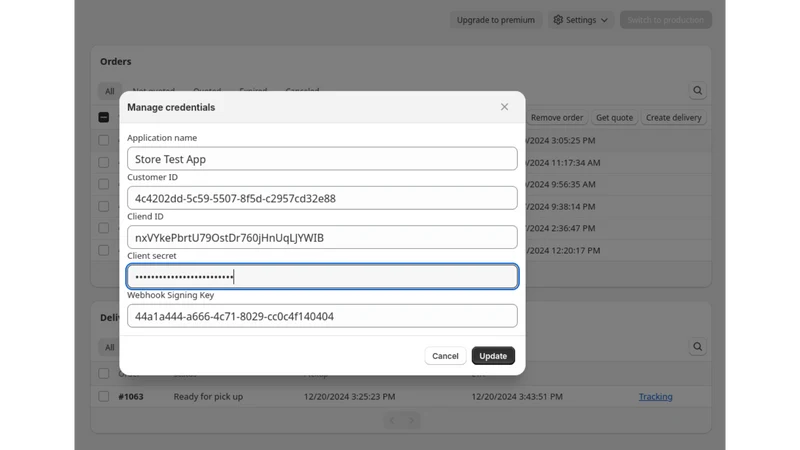Go to previous deliveries page
Screen dimensions: 800x450
click(x=392, y=420)
